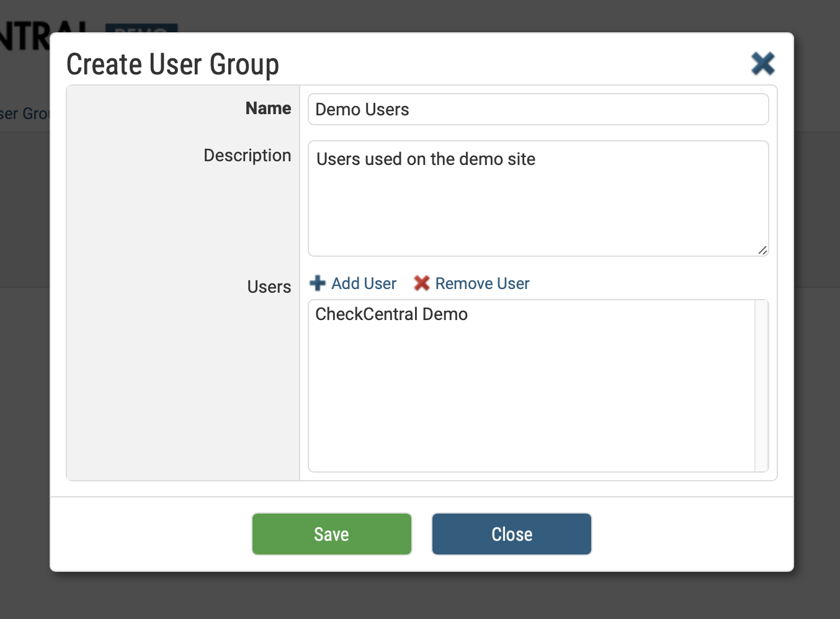Click the partially hidden User Groups text behind dialog

tap(25, 114)
